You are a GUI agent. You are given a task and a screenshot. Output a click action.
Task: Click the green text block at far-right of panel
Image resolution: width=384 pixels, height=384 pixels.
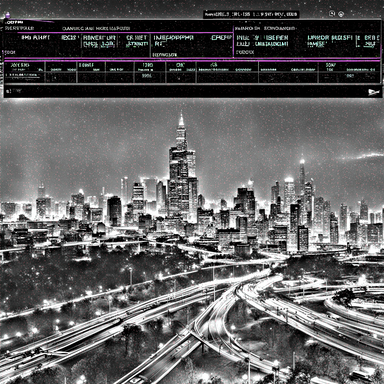(x=371, y=41)
